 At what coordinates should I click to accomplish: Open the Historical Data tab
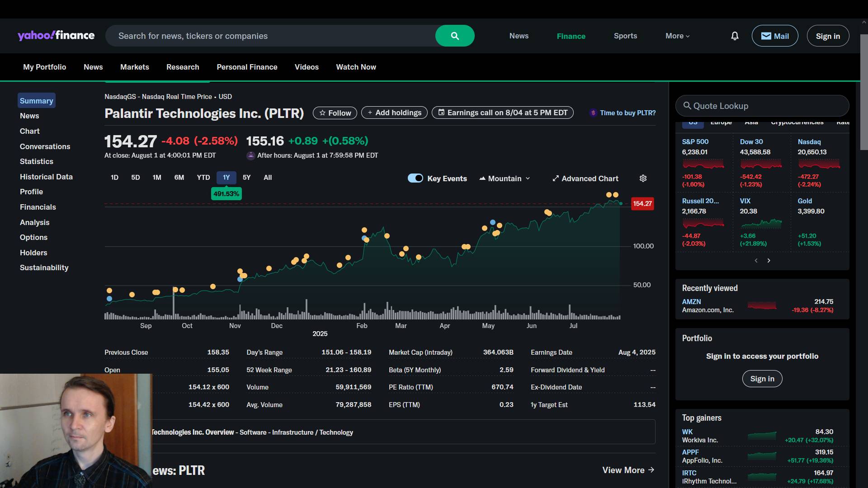pyautogui.click(x=46, y=177)
